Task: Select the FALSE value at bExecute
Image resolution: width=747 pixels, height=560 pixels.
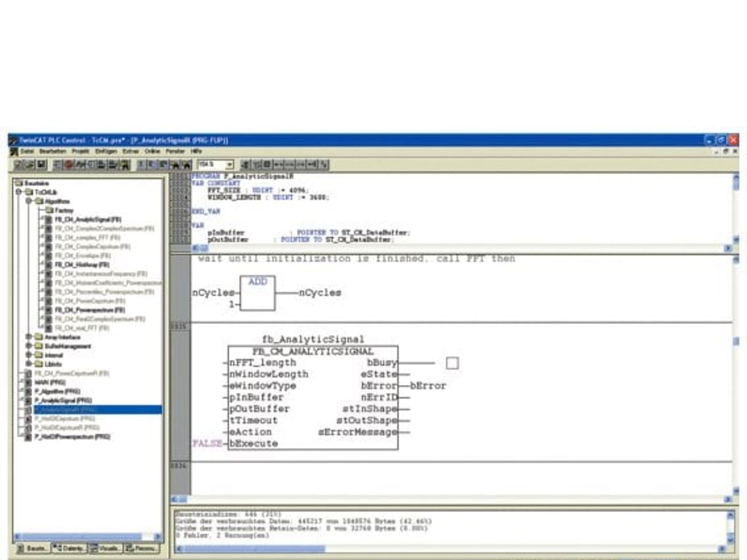Action: (x=207, y=444)
